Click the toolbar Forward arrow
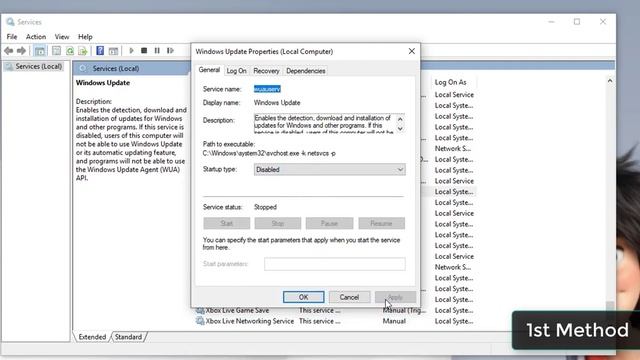640x360 pixels. tap(21, 51)
